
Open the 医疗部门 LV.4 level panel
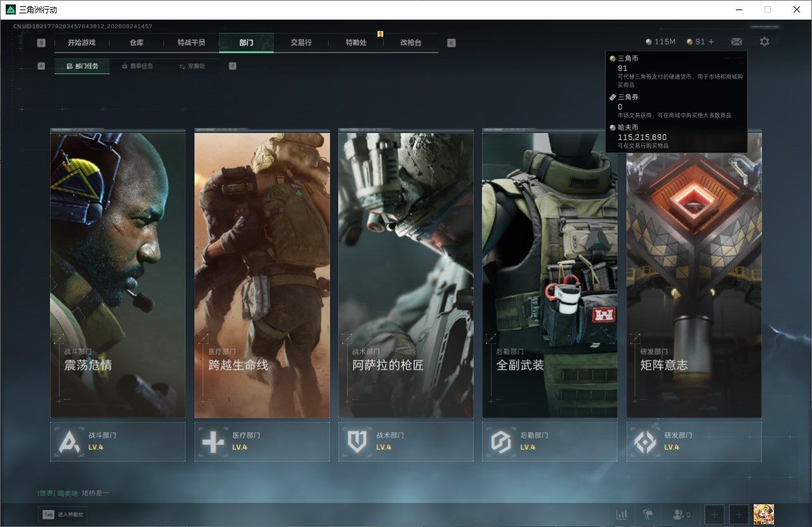coord(262,441)
